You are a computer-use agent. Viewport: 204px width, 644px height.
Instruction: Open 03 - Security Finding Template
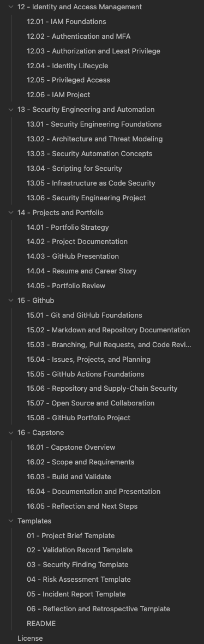point(77,565)
